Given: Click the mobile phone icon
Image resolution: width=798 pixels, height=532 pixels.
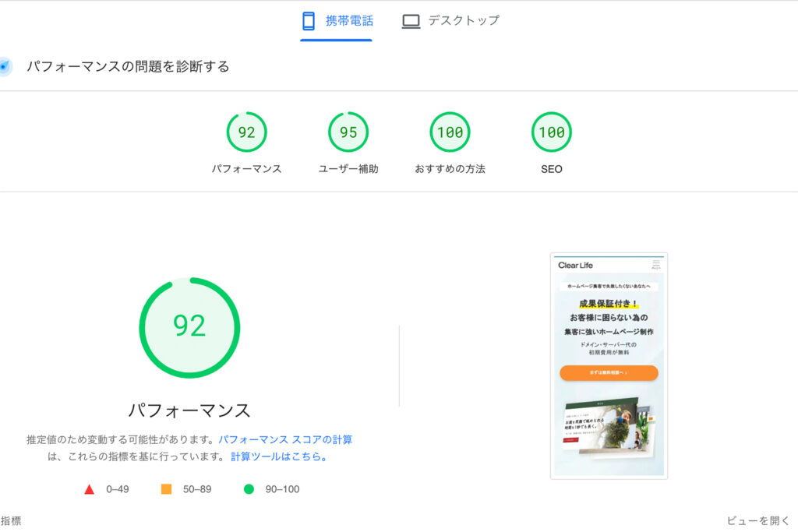Looking at the screenshot, I should click(309, 21).
